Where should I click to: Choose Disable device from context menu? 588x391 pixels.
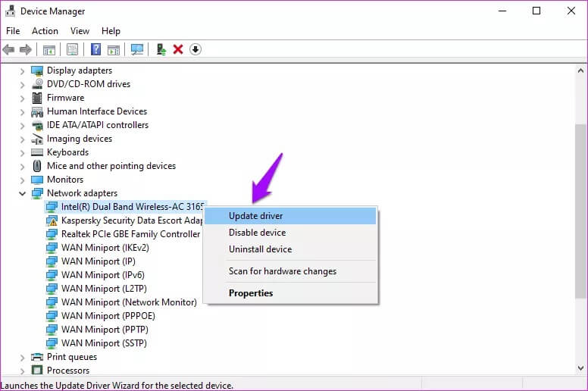290,233
